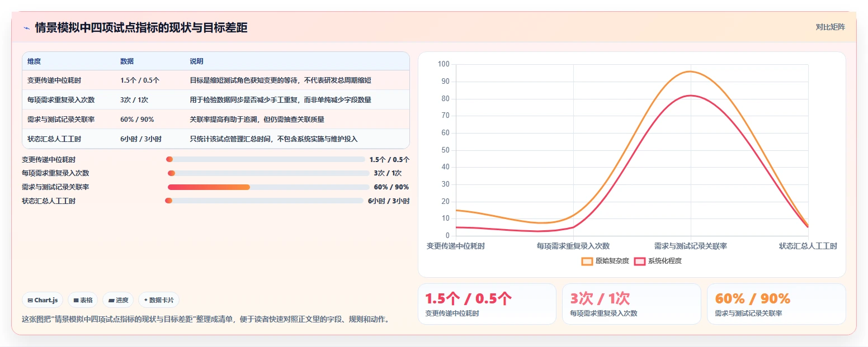The height and width of the screenshot is (347, 868).
Task: Open the 60% / 90% data card
Action: (776, 304)
